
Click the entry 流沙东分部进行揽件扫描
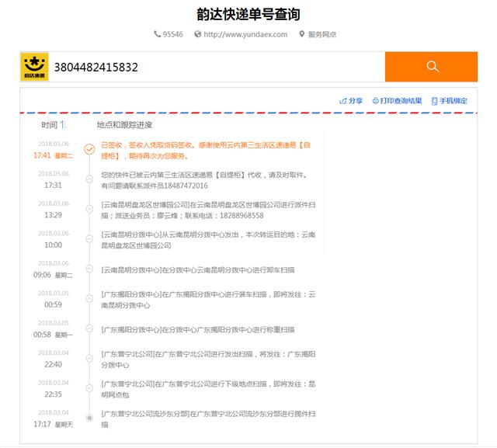click(x=208, y=419)
